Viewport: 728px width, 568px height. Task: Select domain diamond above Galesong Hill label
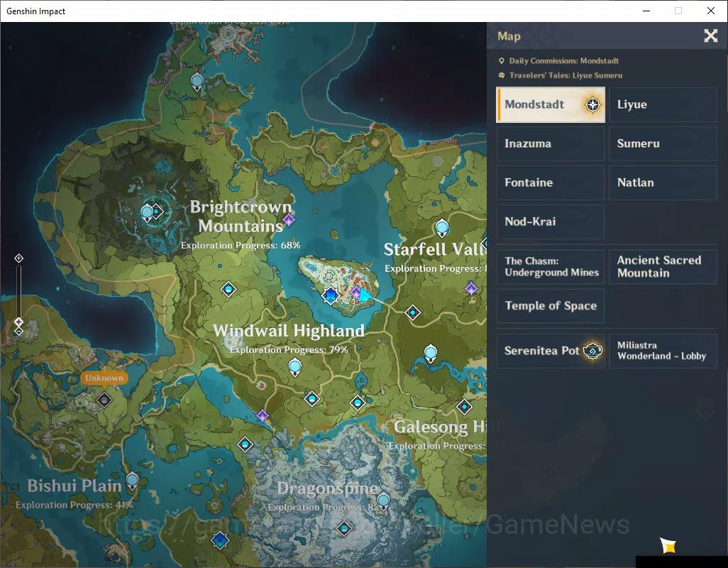[x=464, y=408]
